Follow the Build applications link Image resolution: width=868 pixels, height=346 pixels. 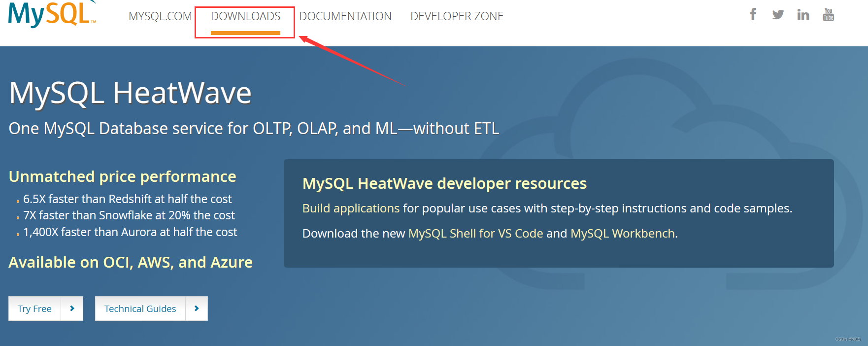[351, 208]
